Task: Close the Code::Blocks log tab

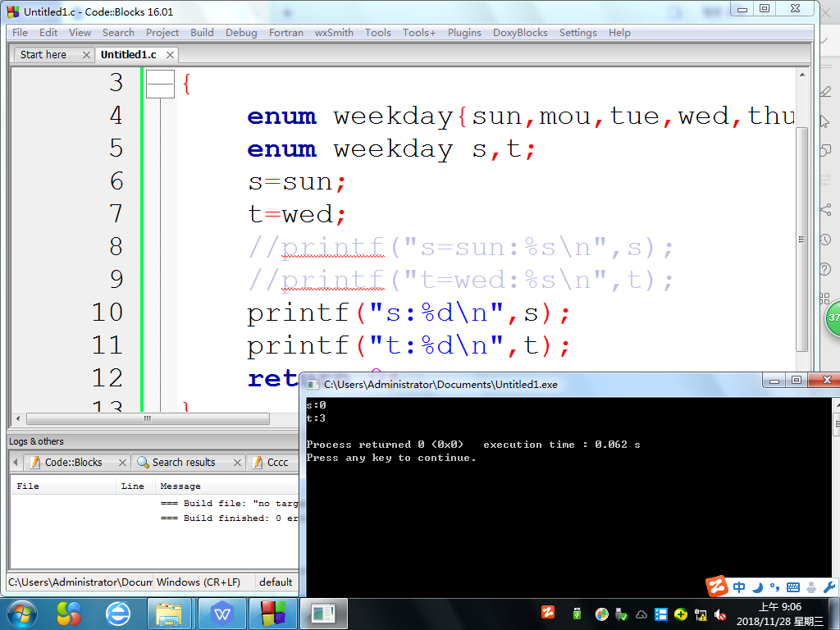Action: click(x=123, y=463)
